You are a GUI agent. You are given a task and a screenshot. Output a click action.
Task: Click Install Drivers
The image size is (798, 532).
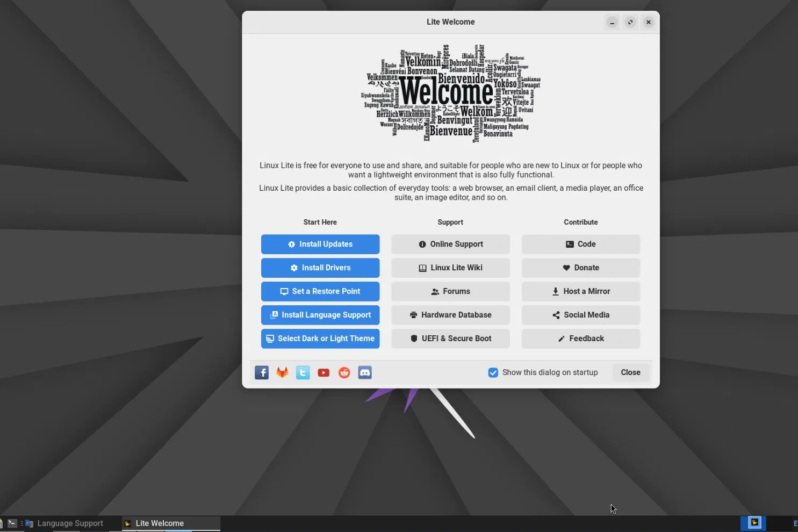click(320, 268)
